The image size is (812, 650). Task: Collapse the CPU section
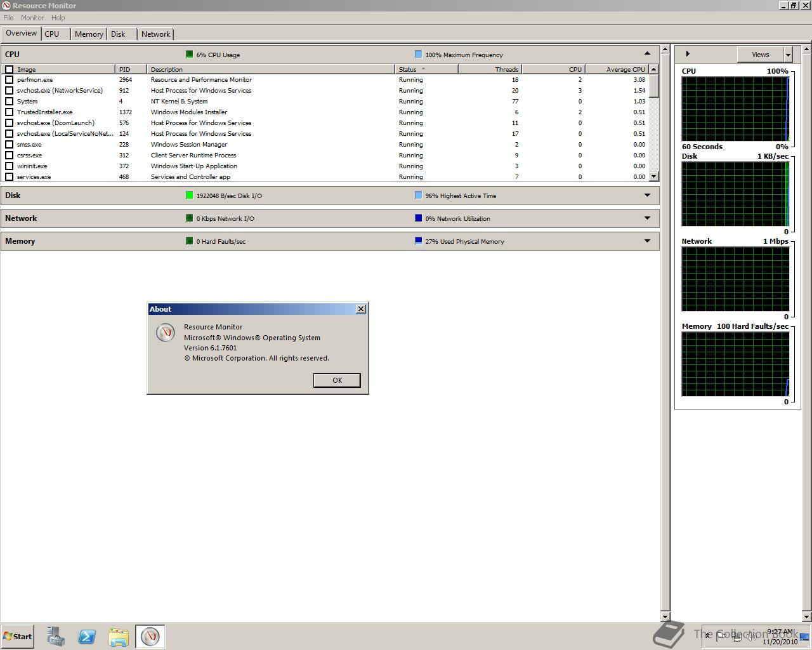647,54
